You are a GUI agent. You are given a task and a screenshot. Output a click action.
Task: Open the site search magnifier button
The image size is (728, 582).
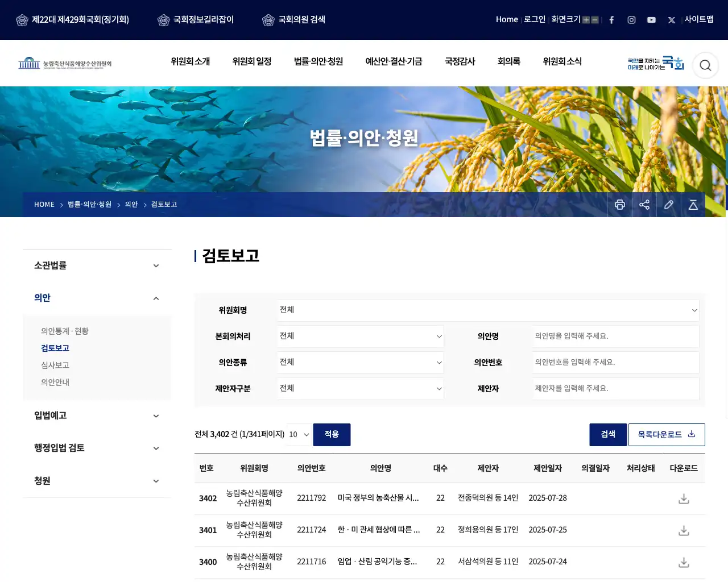tap(705, 65)
